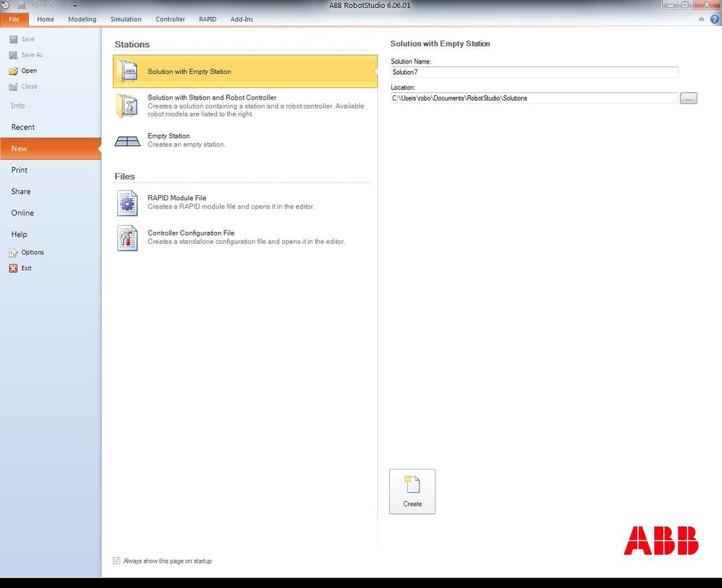
Task: Click the RobotStudio application icon in the title bar
Action: pyautogui.click(x=6, y=5)
